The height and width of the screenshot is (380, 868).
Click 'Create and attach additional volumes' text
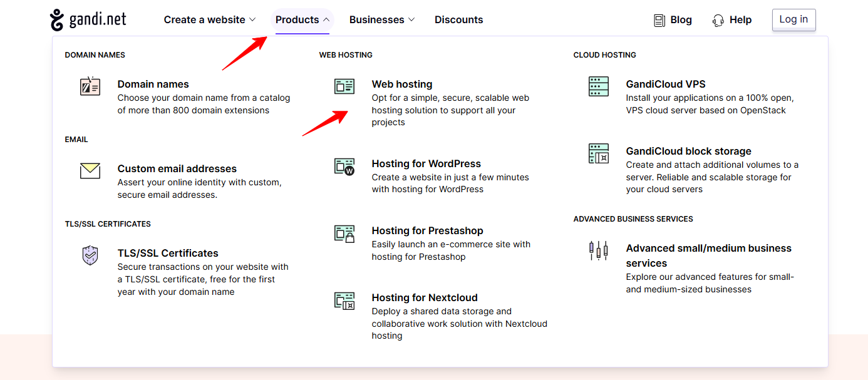[x=713, y=177]
